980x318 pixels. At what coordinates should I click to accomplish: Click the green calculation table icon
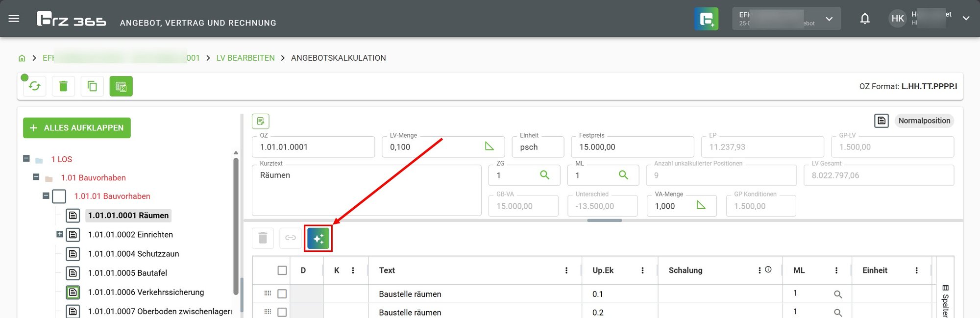pos(121,86)
